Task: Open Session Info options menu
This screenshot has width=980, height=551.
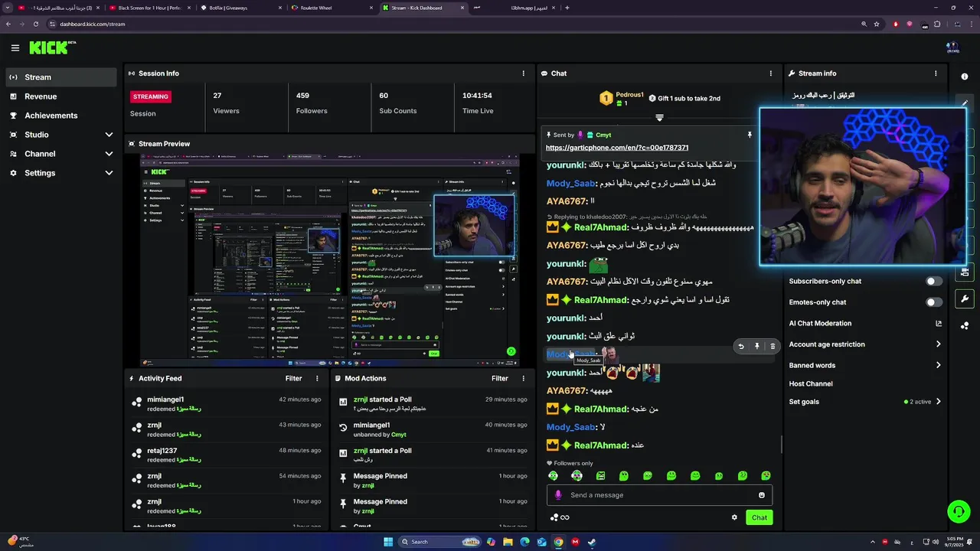Action: coord(524,73)
